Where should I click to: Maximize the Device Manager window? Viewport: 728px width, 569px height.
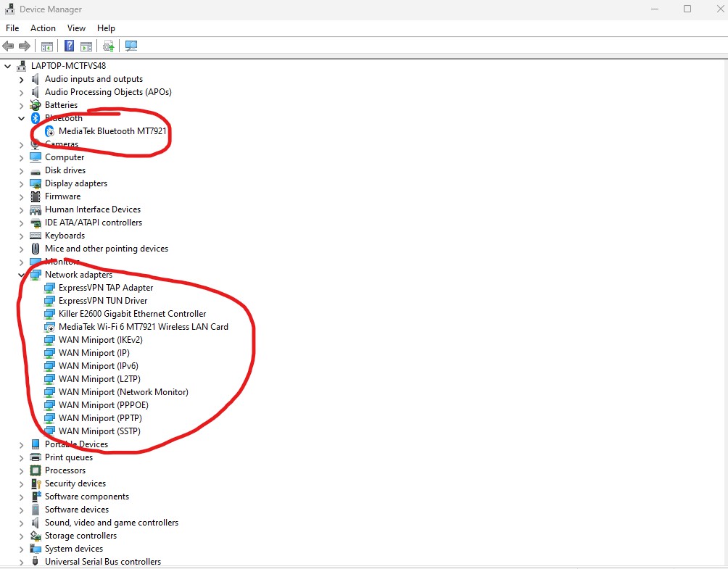[x=687, y=9]
